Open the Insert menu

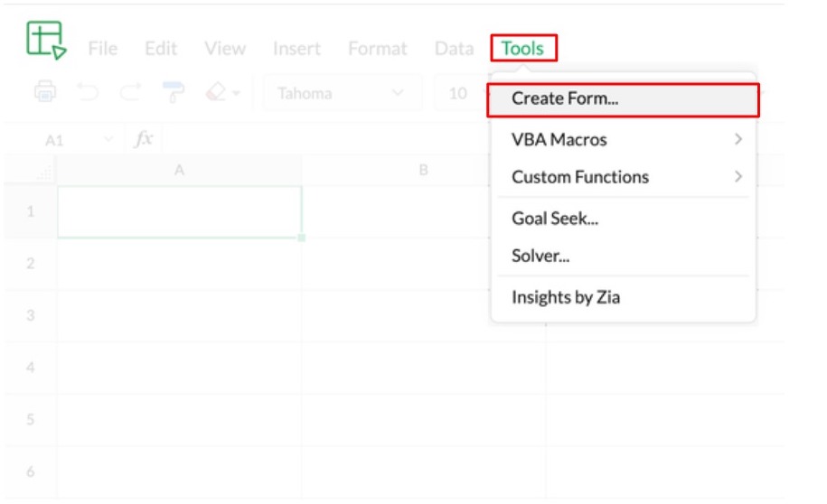(296, 49)
